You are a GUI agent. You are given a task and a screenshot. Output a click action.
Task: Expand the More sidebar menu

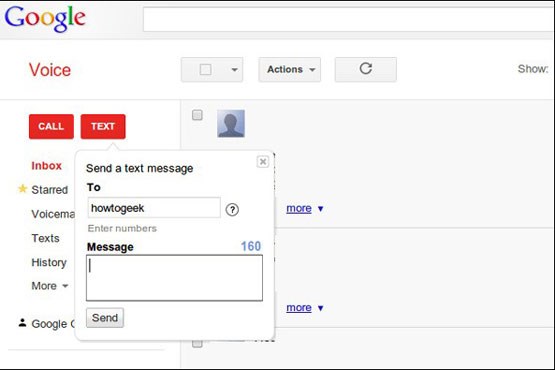(x=50, y=286)
